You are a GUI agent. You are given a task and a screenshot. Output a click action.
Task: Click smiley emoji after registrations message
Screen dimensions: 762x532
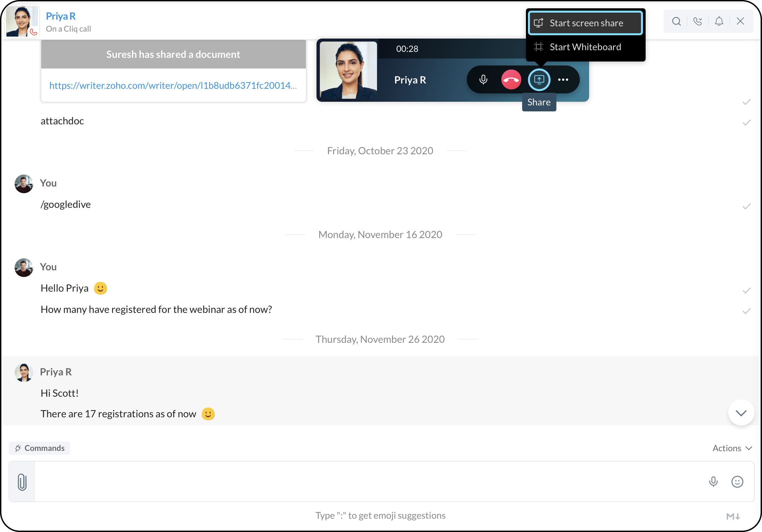click(x=208, y=414)
